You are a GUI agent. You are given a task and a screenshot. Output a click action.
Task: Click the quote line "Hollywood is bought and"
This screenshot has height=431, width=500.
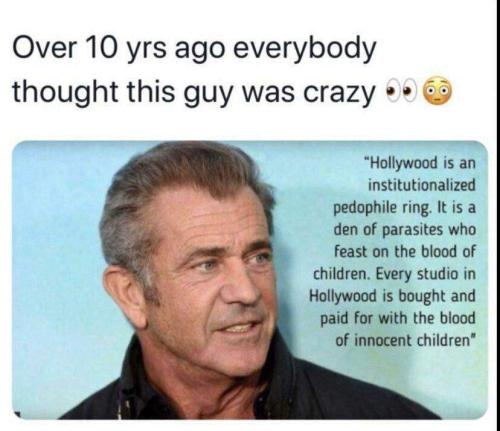[392, 297]
